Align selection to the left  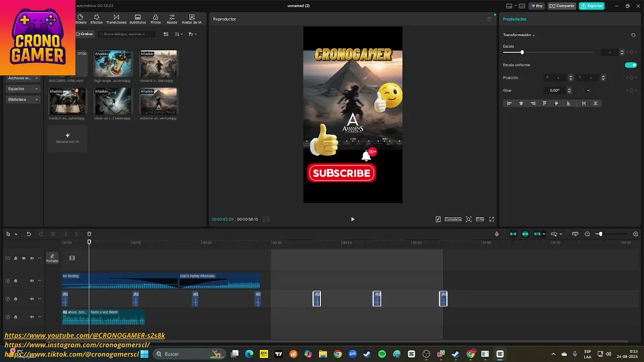(509, 104)
